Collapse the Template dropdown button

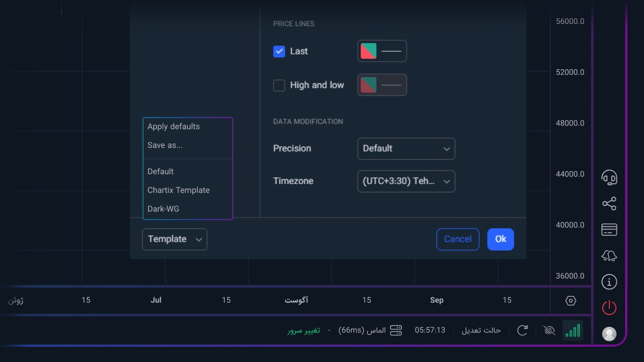pyautogui.click(x=175, y=239)
